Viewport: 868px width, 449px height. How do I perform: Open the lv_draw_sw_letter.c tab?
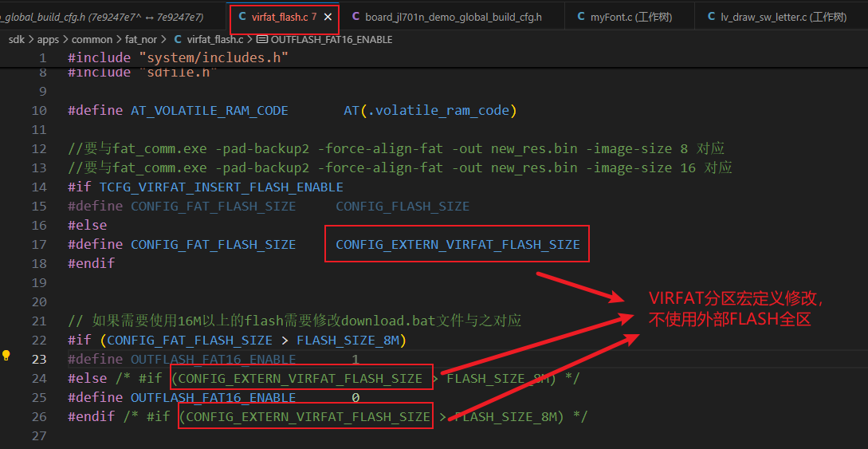coord(783,18)
